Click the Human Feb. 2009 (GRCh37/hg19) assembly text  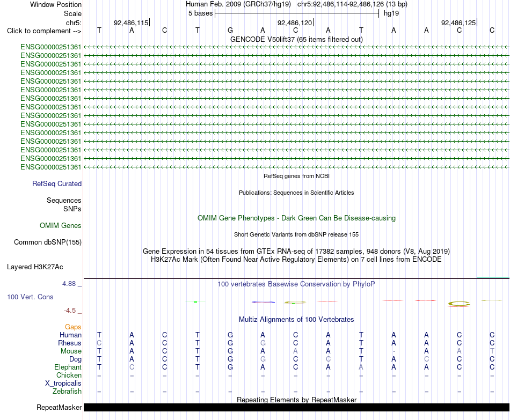pyautogui.click(x=238, y=4)
